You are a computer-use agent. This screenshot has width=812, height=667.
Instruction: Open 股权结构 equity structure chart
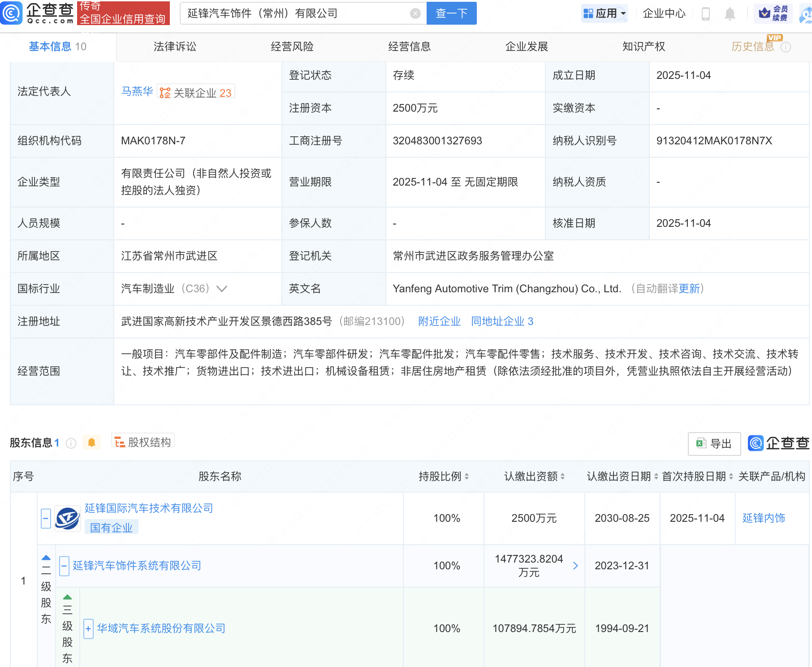point(143,442)
